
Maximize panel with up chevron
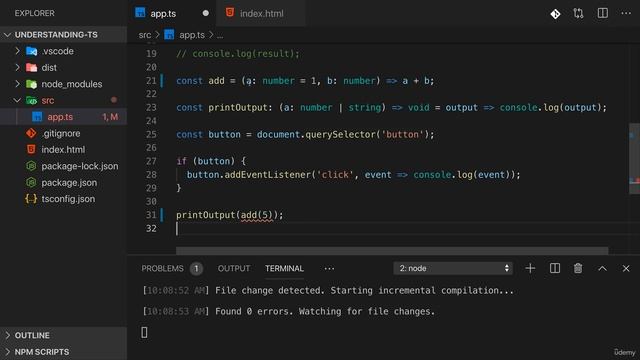coord(602,268)
